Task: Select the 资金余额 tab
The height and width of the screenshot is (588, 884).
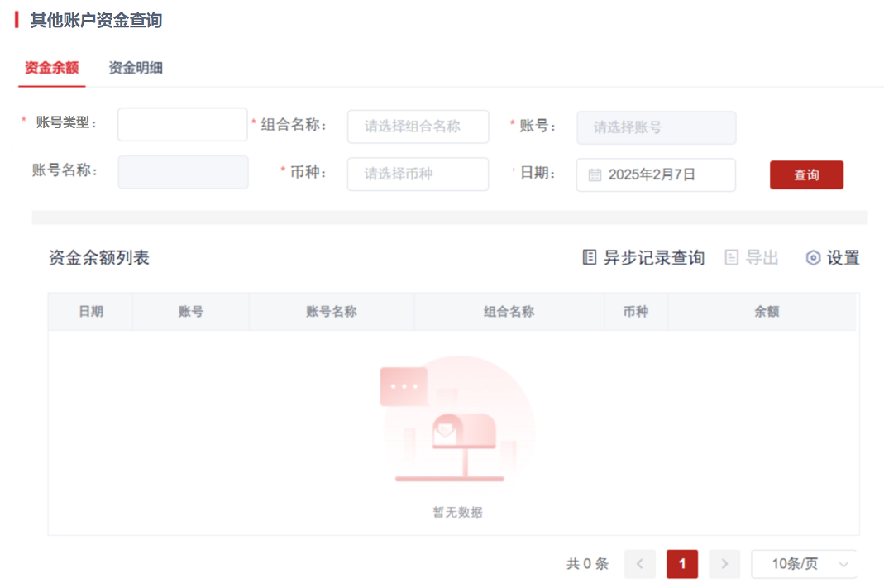Action: pyautogui.click(x=51, y=69)
